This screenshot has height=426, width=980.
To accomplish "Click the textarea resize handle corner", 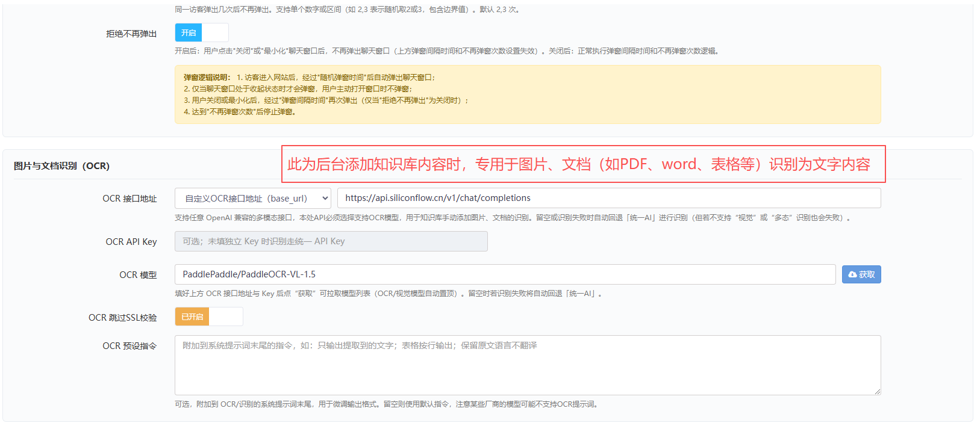I will point(878,392).
